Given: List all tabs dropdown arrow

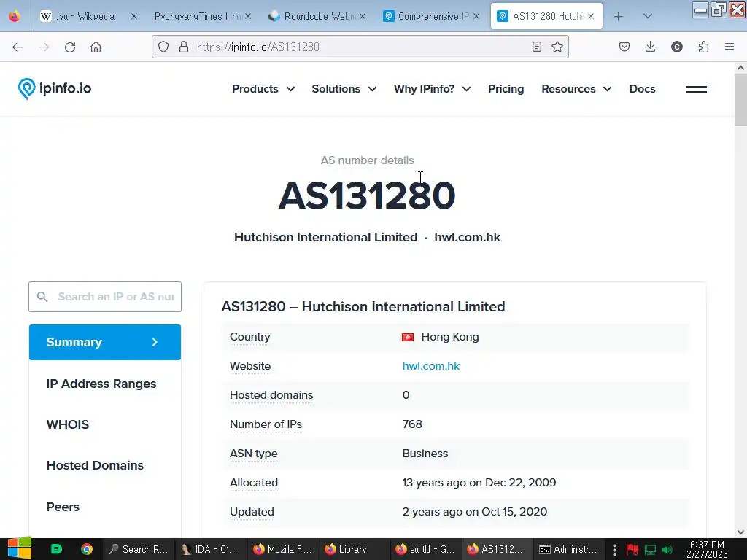Looking at the screenshot, I should pos(648,16).
